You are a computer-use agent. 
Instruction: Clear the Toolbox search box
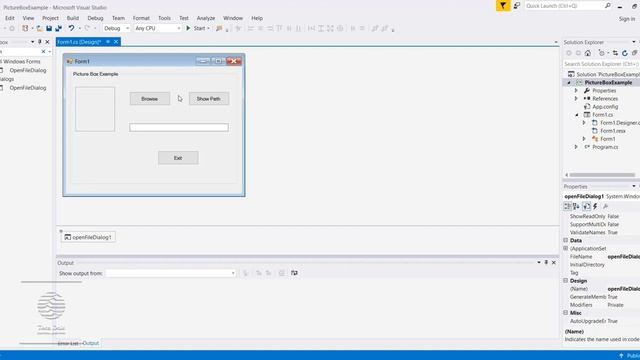43,52
